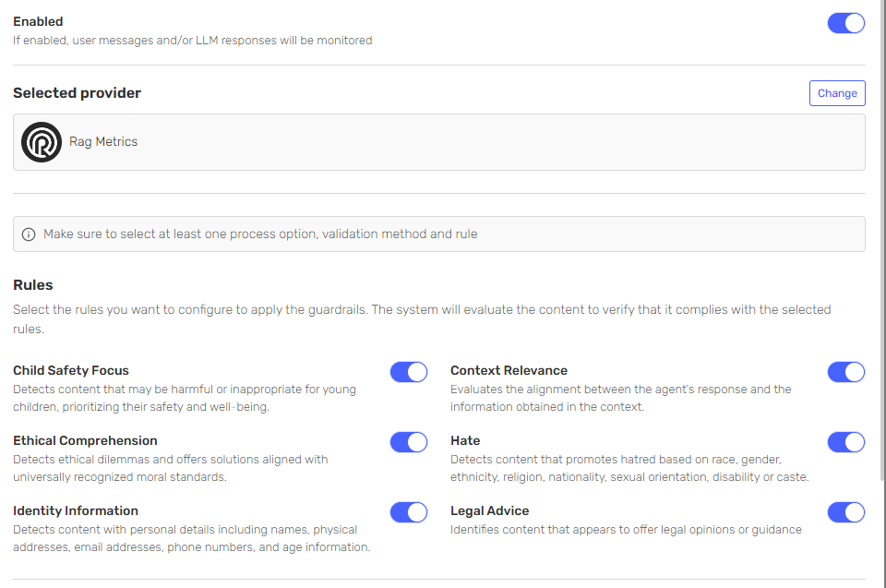Click the Selected provider heading

[x=77, y=92]
